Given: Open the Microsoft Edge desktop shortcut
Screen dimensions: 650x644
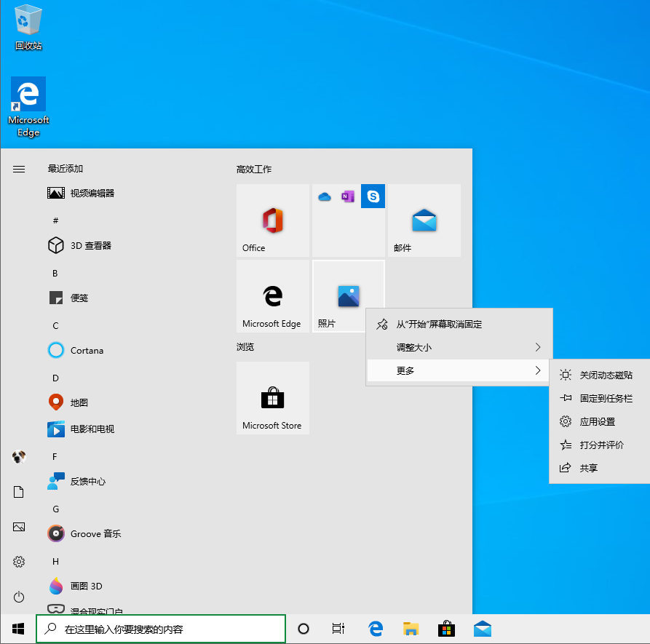Looking at the screenshot, I should (28, 107).
